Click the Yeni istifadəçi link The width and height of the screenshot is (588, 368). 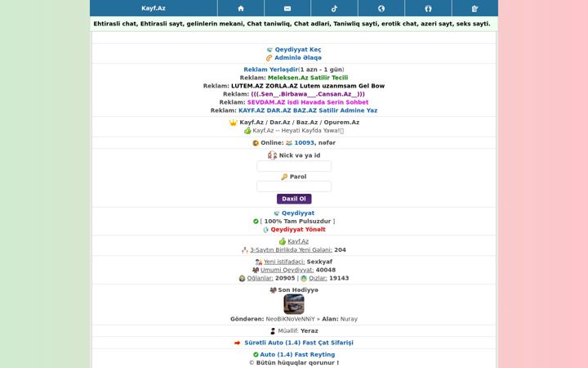click(284, 262)
